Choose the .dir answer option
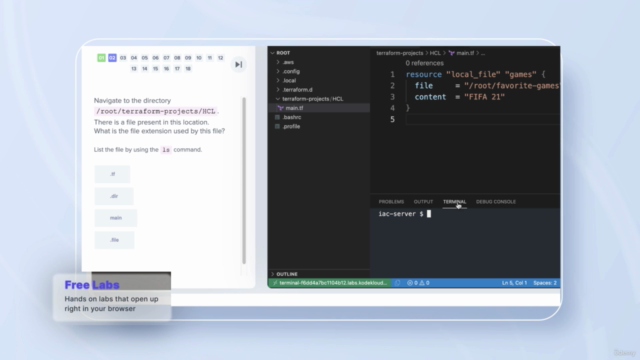This screenshot has height=360, width=640. point(114,196)
